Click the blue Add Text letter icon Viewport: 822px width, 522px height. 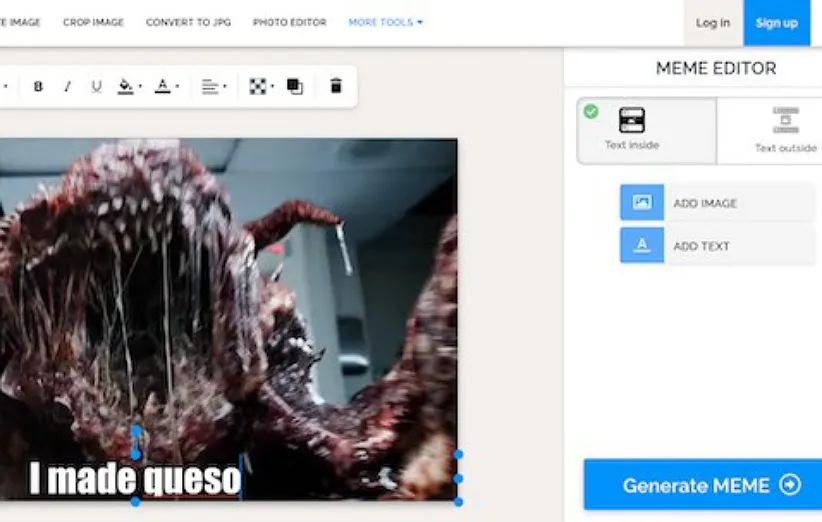(x=642, y=245)
